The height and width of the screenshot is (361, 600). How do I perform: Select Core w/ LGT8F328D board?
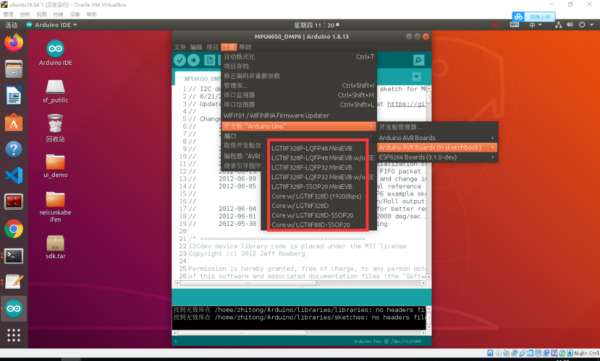tap(318, 206)
